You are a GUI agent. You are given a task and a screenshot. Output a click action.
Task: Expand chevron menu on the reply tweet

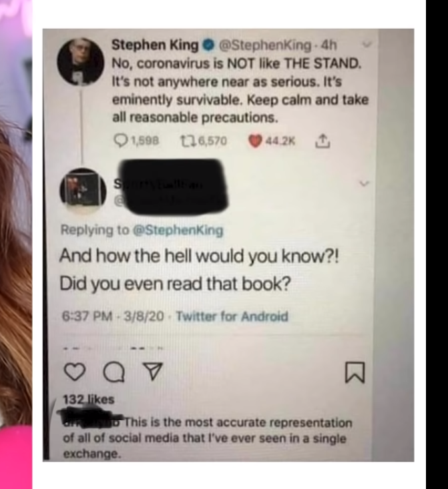click(365, 183)
